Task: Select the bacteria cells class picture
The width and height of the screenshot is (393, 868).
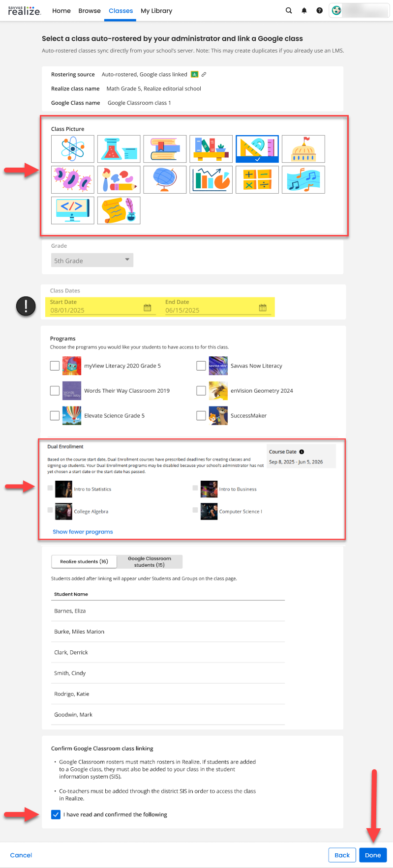Action: 73,179
